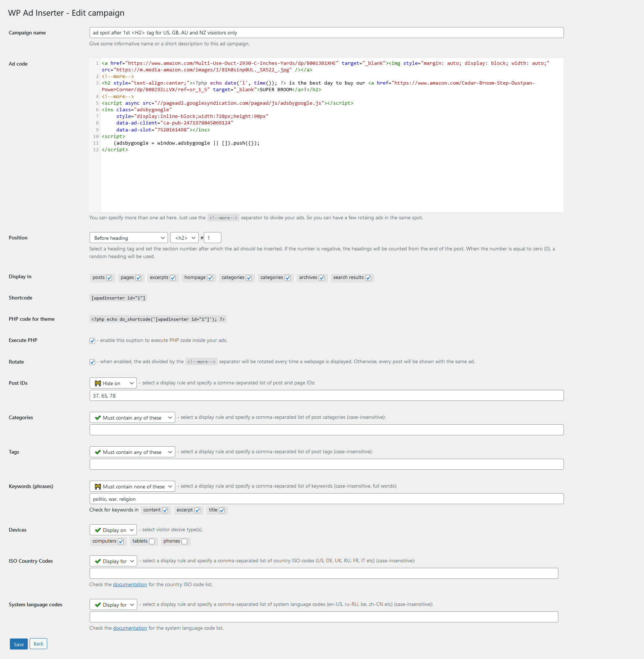Toggle the content keyword checkbox
644x659 pixels.
[x=165, y=510]
